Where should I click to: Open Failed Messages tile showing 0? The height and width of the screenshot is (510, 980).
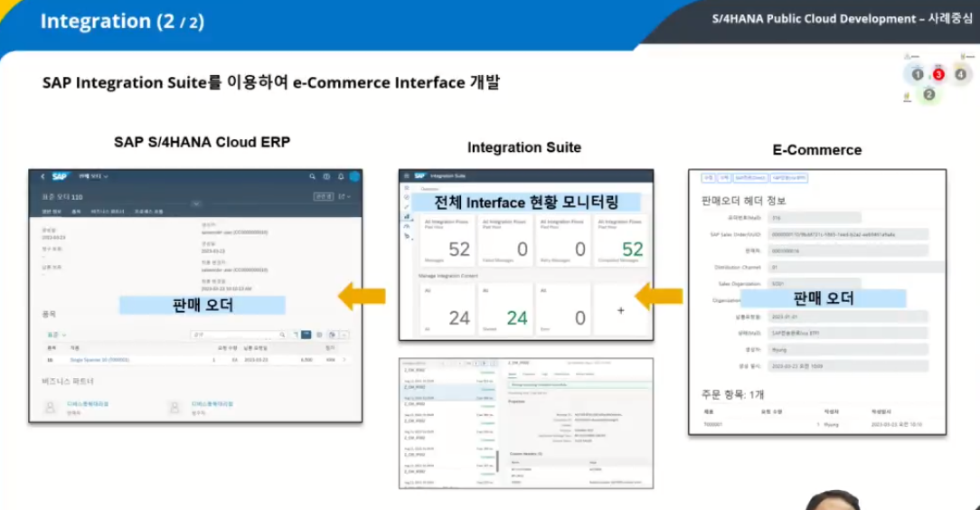[x=504, y=241]
